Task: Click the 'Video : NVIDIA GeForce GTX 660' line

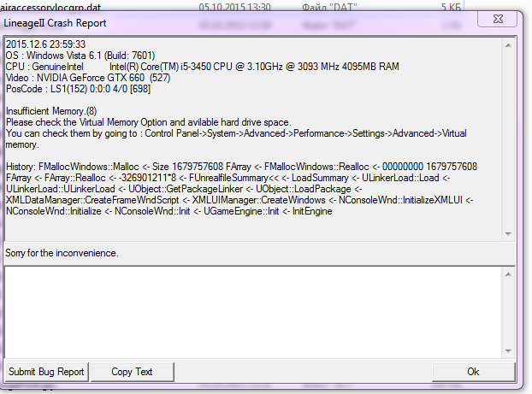Action: click(88, 78)
